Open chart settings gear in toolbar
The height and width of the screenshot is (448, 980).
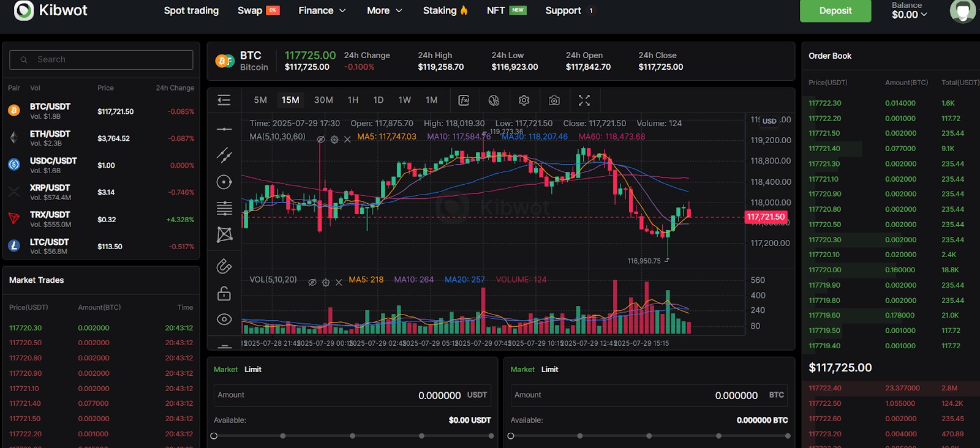tap(524, 100)
